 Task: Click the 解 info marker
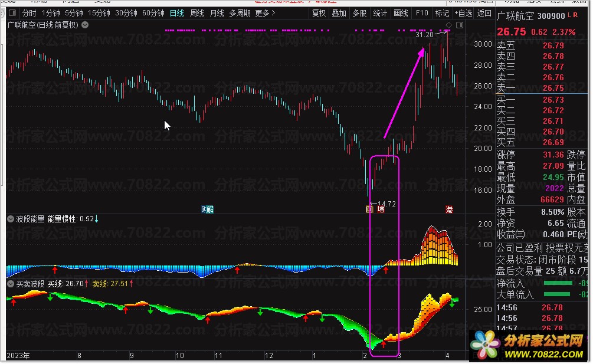click(x=210, y=209)
